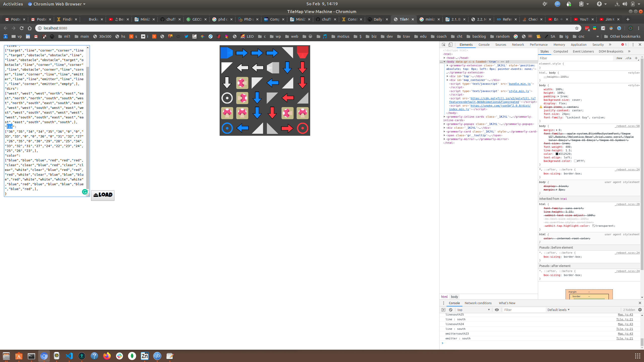Show more Styles sidebar tabs chevron
644x362 pixels.
click(629, 51)
